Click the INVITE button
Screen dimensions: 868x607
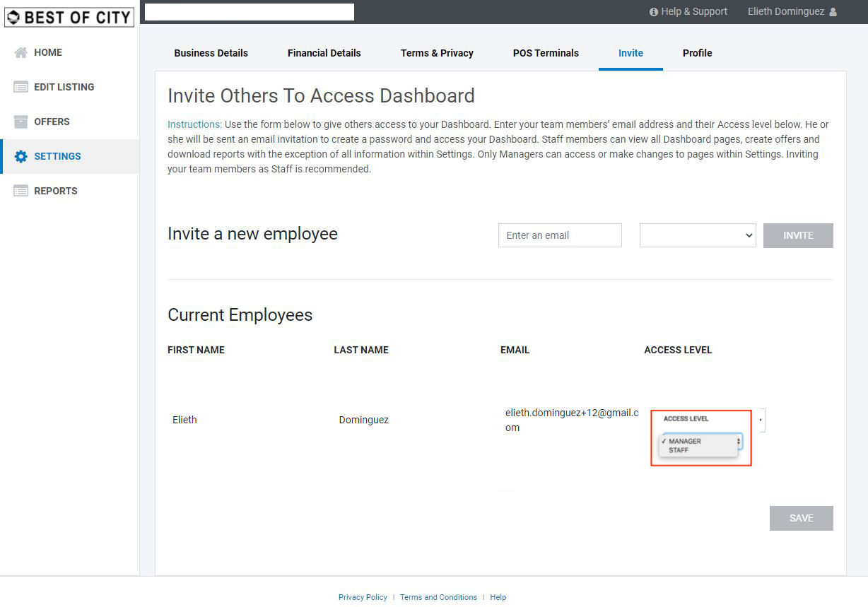(798, 235)
